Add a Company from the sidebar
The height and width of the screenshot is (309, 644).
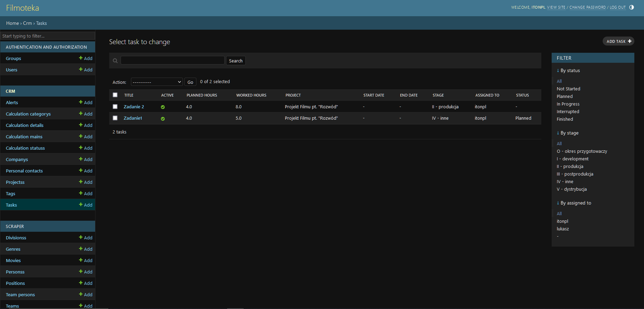pos(85,159)
